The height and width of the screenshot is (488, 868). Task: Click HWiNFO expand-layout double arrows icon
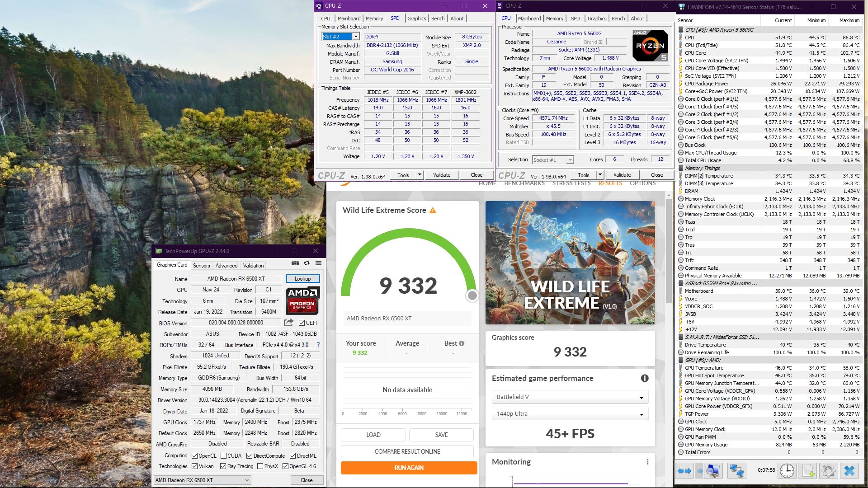click(684, 471)
